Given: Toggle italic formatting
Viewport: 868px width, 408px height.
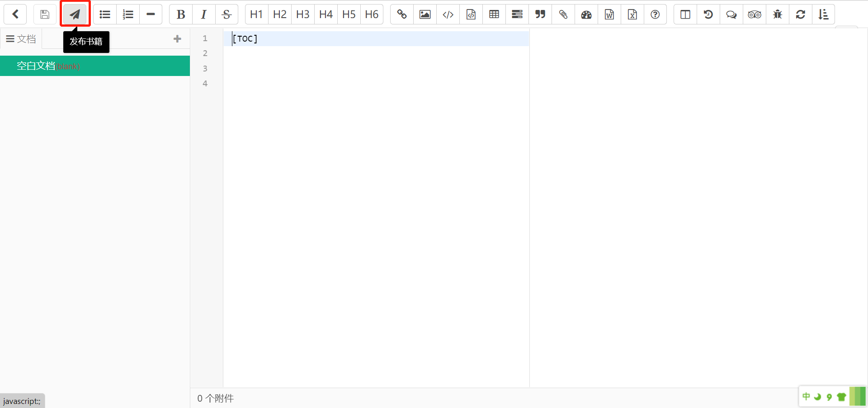Looking at the screenshot, I should point(204,14).
